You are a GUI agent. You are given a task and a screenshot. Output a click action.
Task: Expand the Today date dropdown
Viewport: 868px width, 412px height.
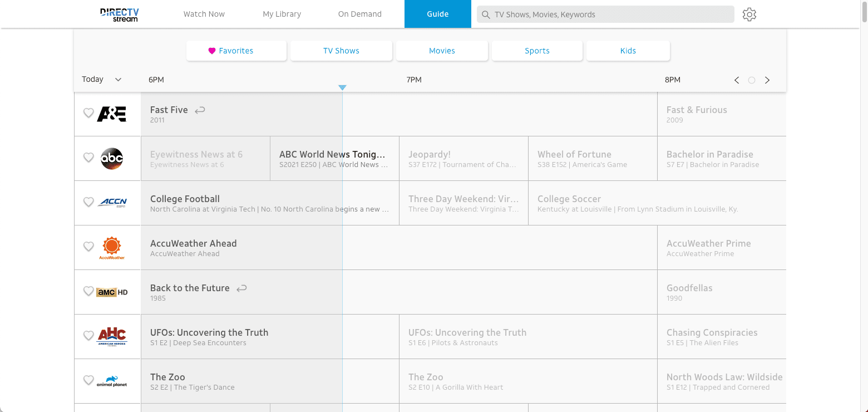[102, 79]
